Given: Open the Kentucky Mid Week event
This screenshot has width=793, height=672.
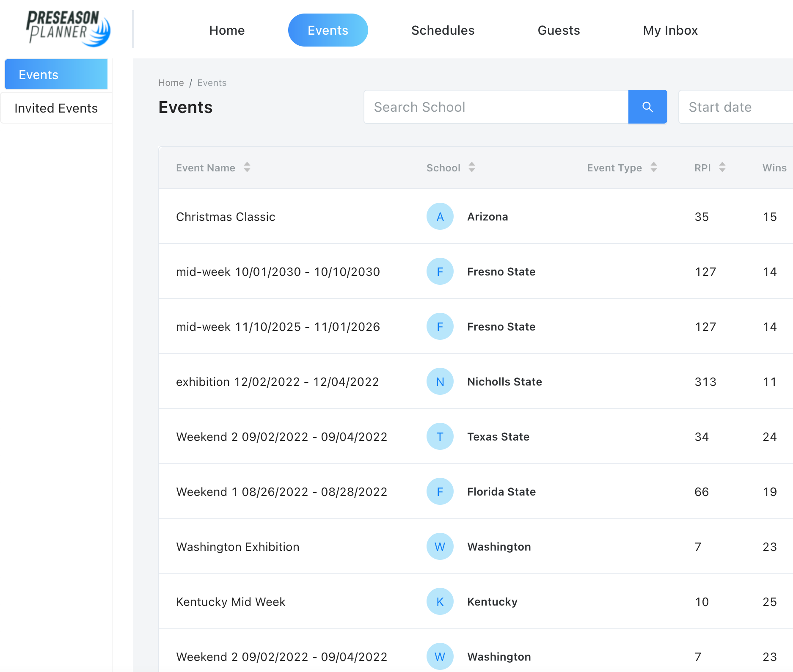Looking at the screenshot, I should (x=231, y=602).
